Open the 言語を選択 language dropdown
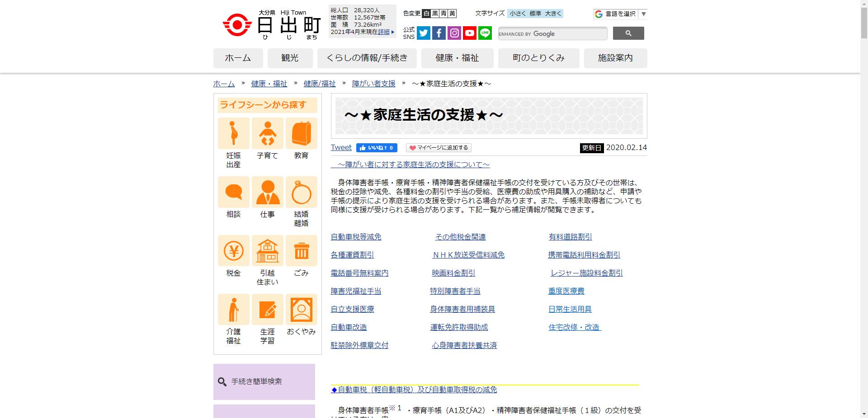The width and height of the screenshot is (868, 418). (620, 14)
